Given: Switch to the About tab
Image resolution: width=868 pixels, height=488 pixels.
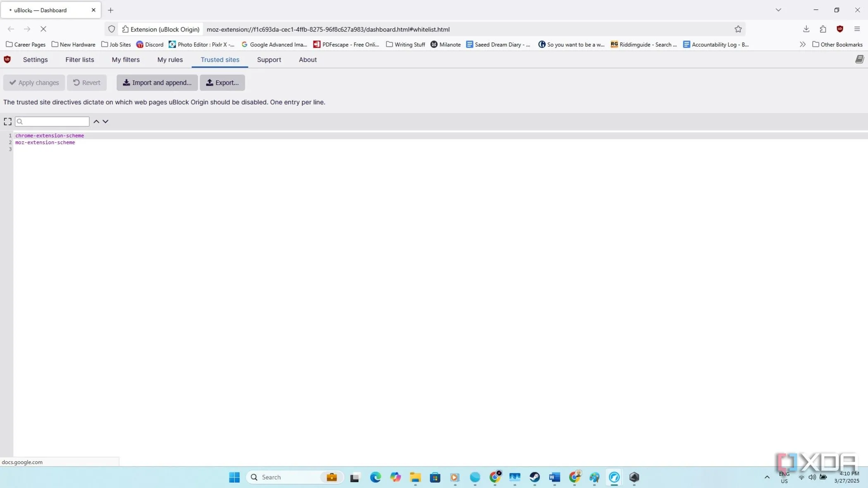Looking at the screenshot, I should (308, 60).
